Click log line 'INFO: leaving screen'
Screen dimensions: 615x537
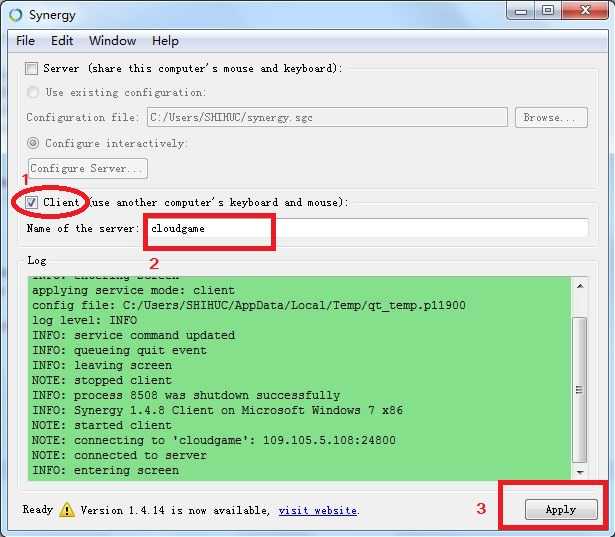pyautogui.click(x=102, y=365)
